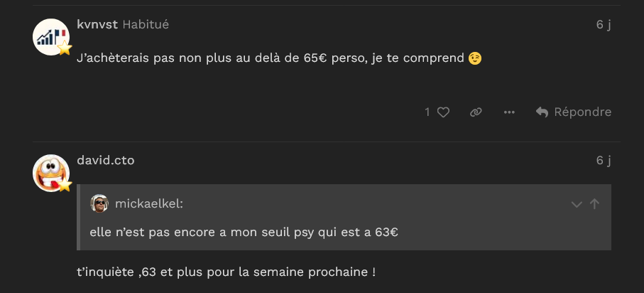Click the quoted text about 63€ threshold
Image resolution: width=644 pixels, height=293 pixels.
tap(244, 232)
